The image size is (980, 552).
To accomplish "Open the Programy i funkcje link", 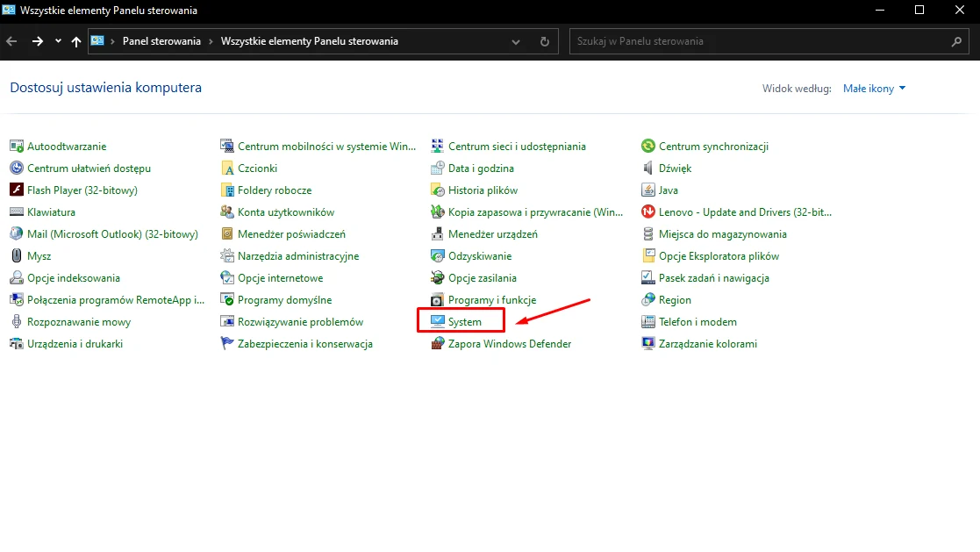I will pyautogui.click(x=491, y=300).
